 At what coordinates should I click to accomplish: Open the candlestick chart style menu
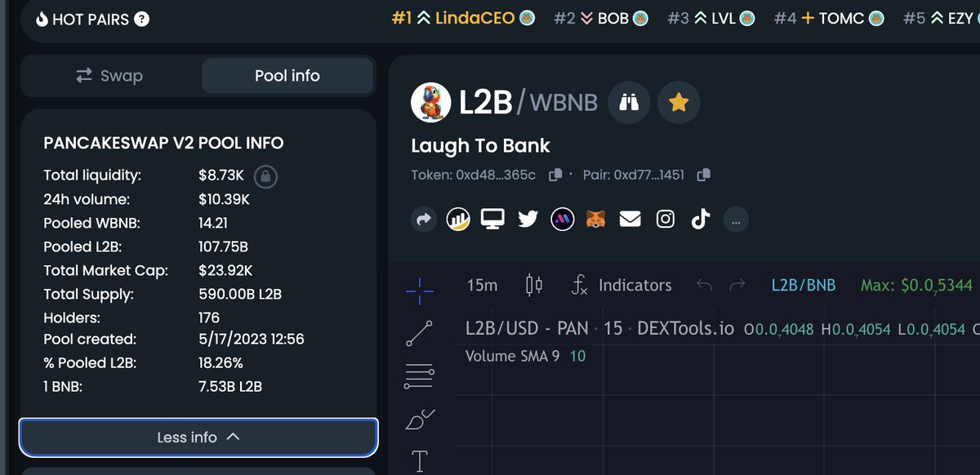pyautogui.click(x=534, y=285)
